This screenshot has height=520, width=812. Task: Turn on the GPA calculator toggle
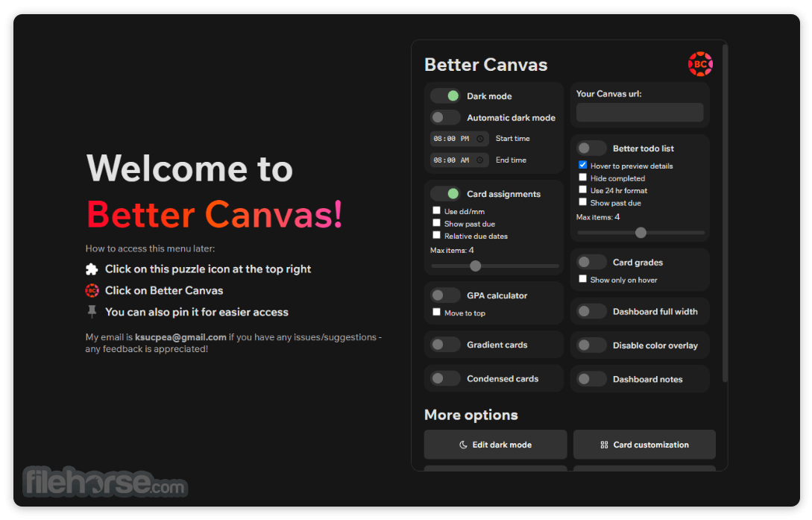[445, 295]
